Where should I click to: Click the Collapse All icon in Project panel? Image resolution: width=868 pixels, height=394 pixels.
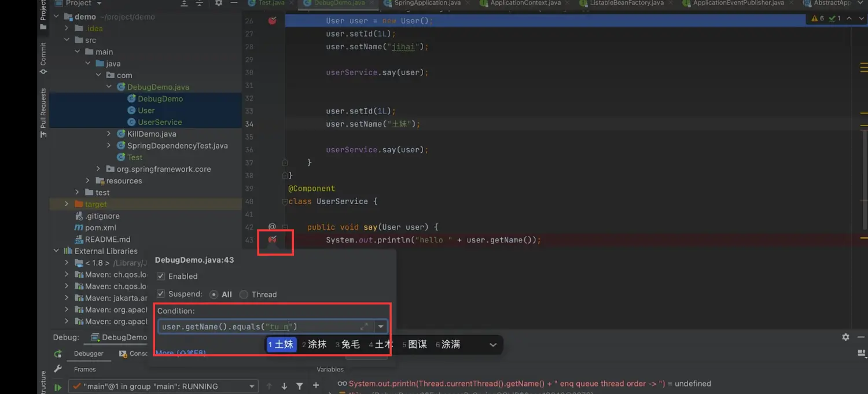point(200,3)
